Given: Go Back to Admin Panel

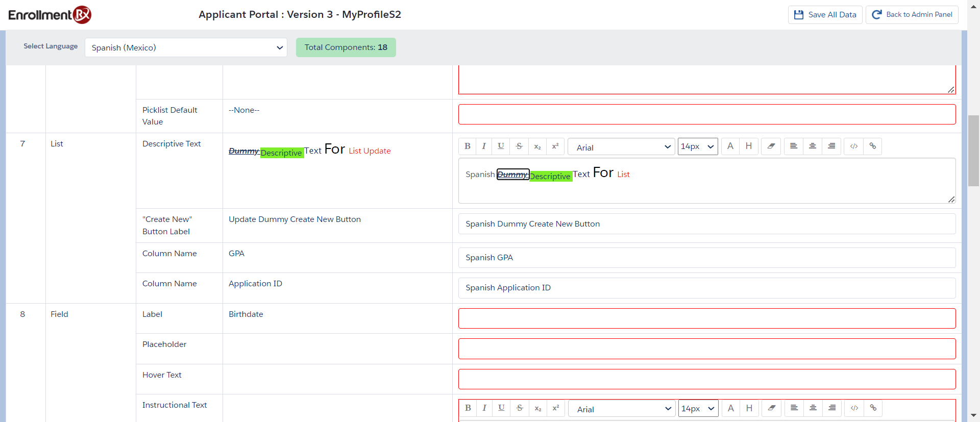Looking at the screenshot, I should 912,15.
